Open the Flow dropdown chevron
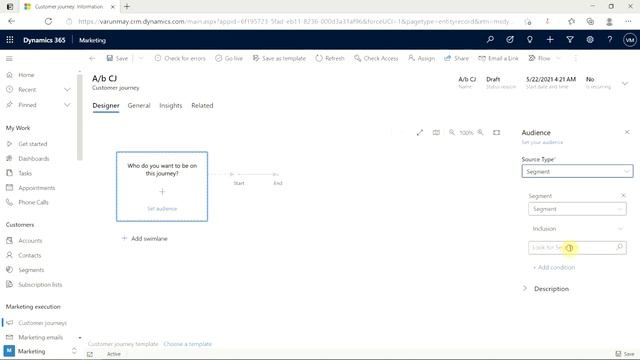640x360 pixels. (558, 58)
